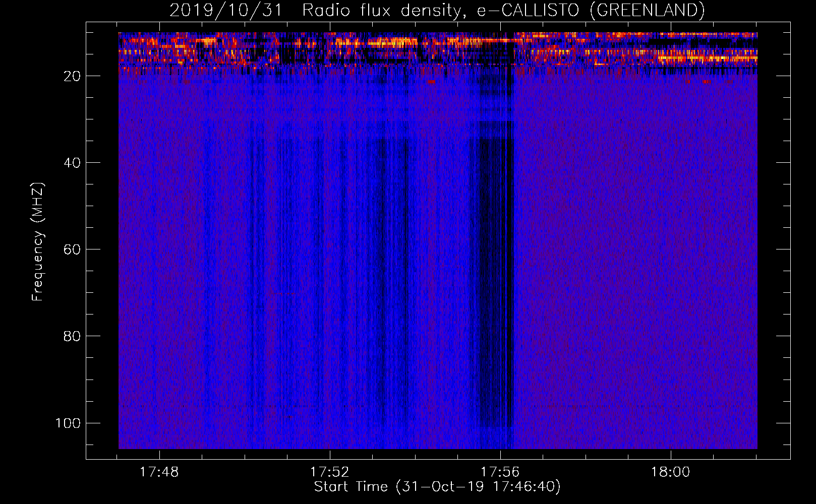Click the 40 MHz frequency tick label

(x=73, y=163)
